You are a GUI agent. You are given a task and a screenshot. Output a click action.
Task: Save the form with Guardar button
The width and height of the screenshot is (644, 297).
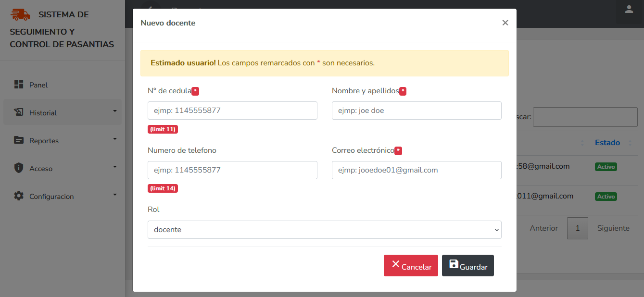(467, 266)
